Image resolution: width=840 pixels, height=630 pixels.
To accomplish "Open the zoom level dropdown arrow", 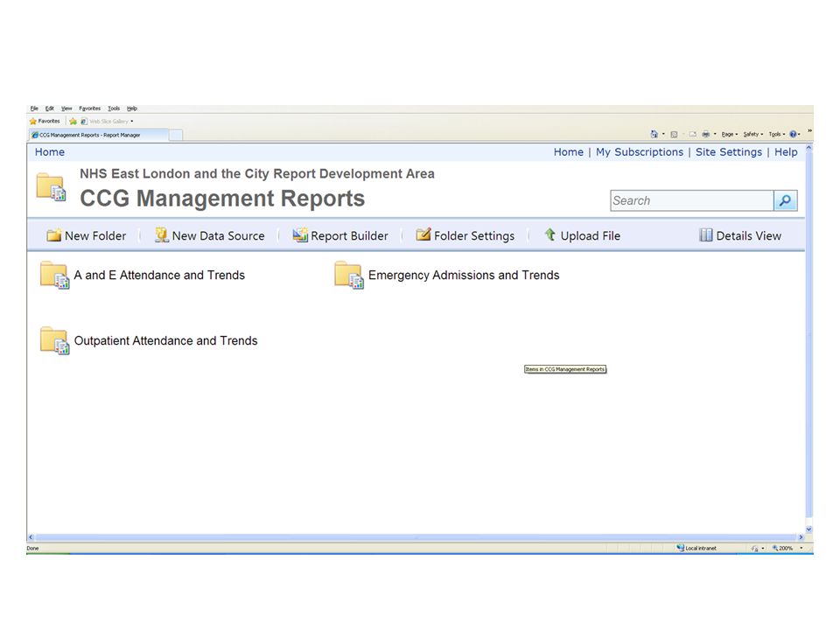I will (x=801, y=548).
